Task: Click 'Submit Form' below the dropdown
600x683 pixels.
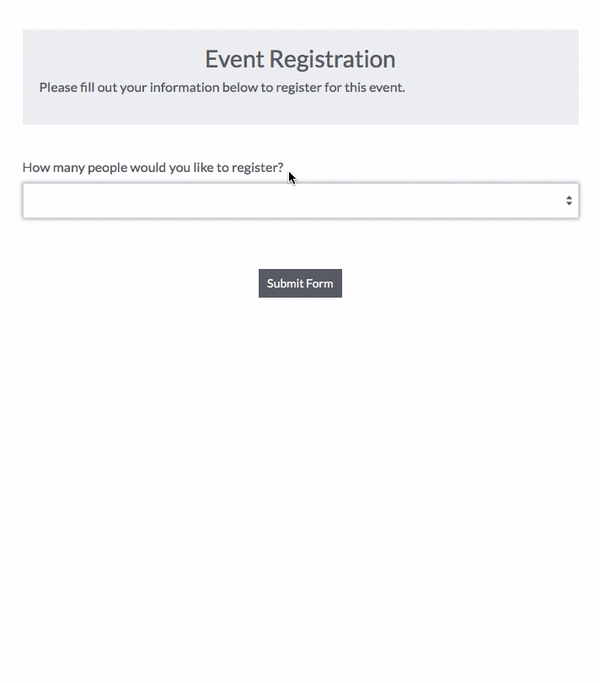Action: 300,284
